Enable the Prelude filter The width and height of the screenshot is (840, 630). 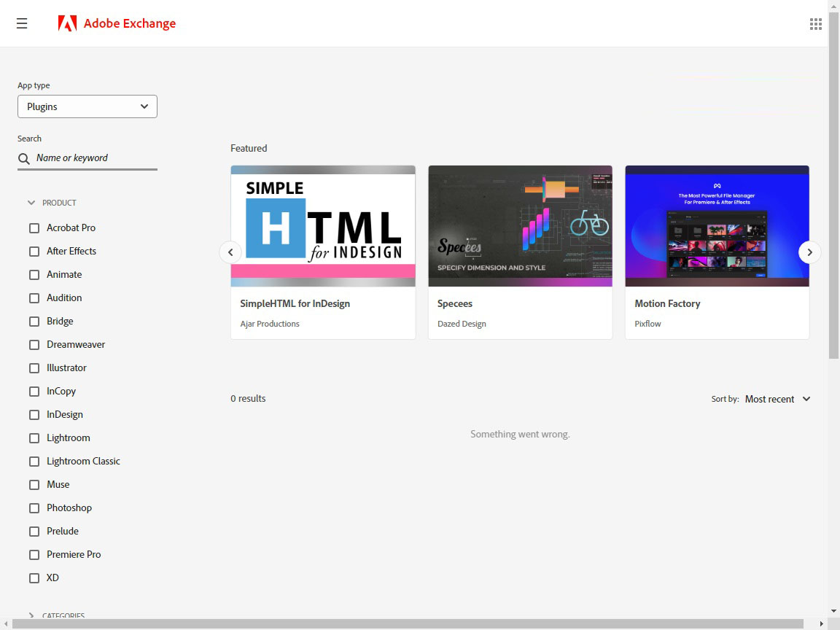(x=34, y=532)
